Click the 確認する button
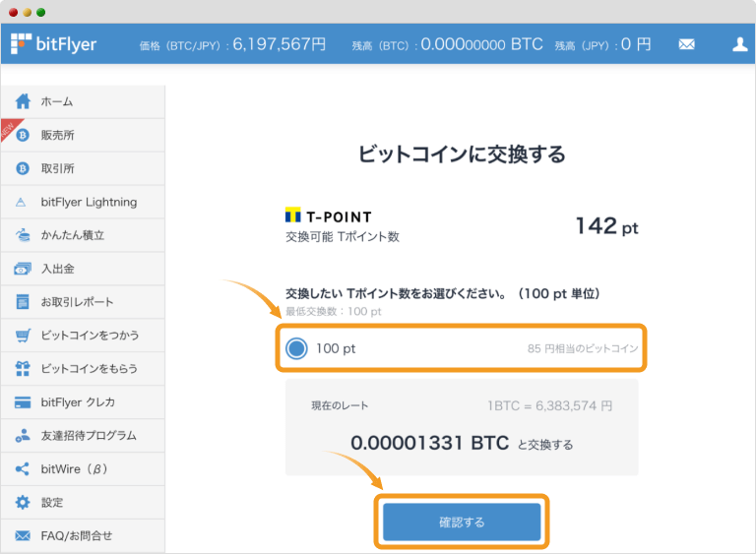The width and height of the screenshot is (756, 554). [x=462, y=522]
